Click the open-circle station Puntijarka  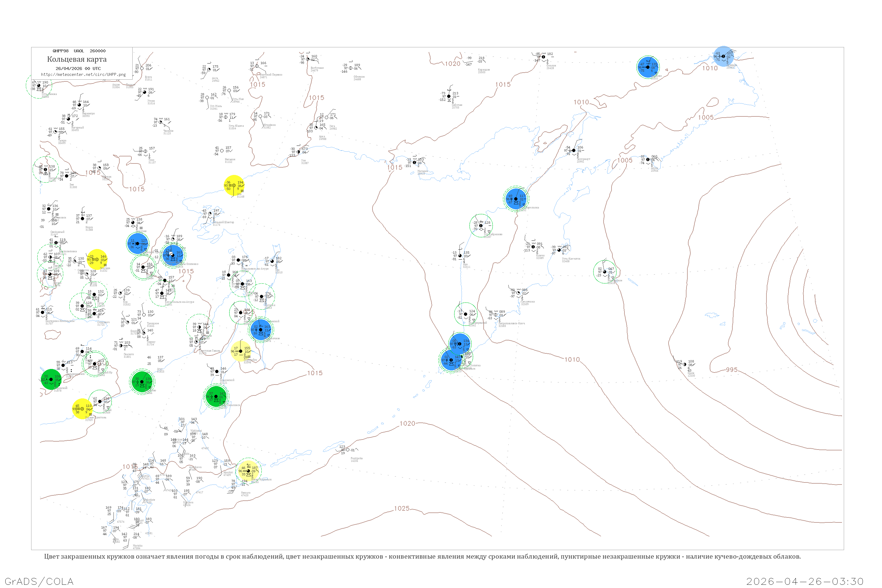348,450
